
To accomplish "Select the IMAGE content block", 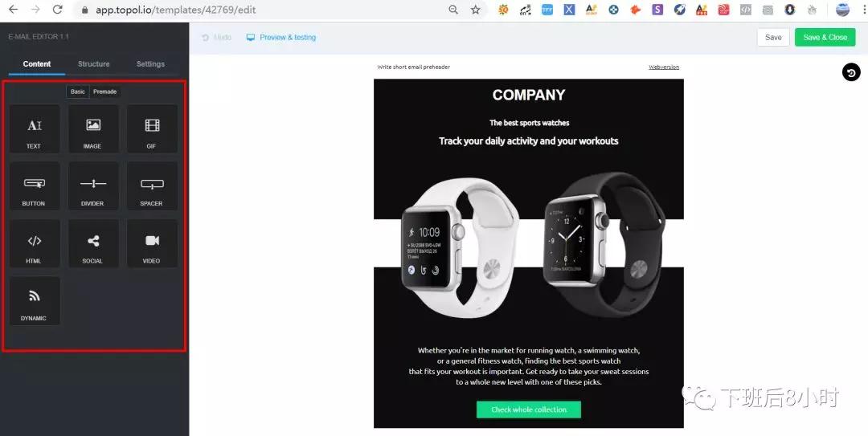I will point(93,129).
